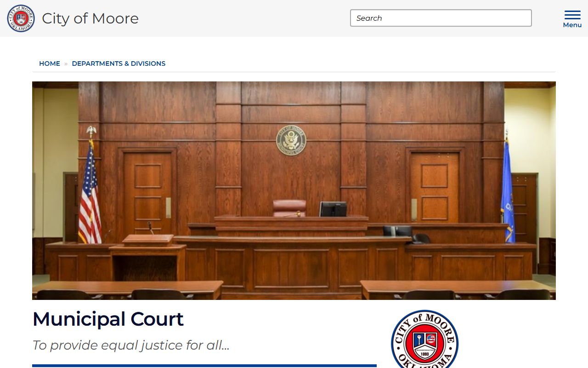
Task: Focus the Search input field
Action: pyautogui.click(x=441, y=18)
